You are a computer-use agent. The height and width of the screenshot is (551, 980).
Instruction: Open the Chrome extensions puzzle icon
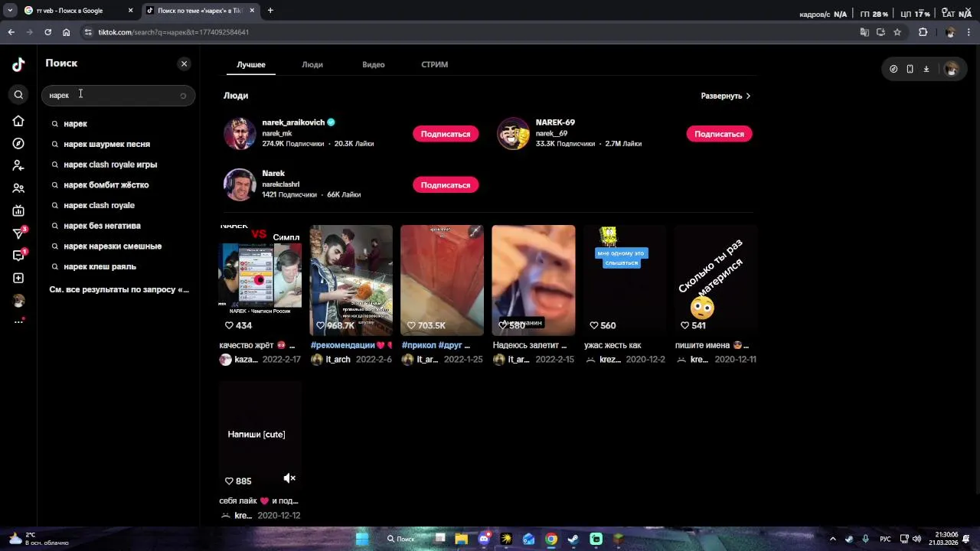coord(923,32)
